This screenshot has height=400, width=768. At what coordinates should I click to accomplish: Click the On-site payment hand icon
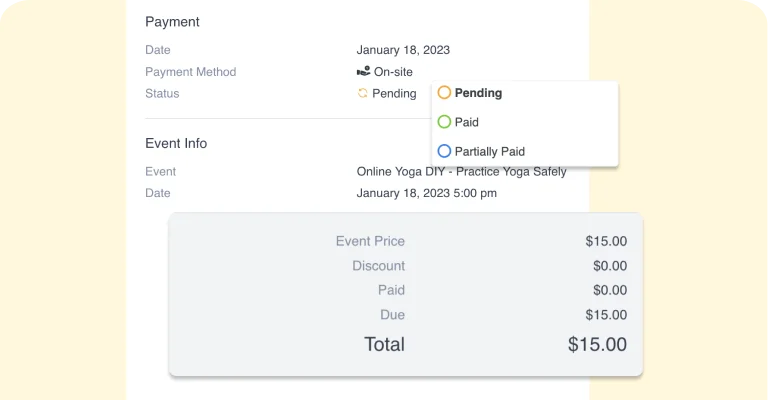[x=363, y=71]
